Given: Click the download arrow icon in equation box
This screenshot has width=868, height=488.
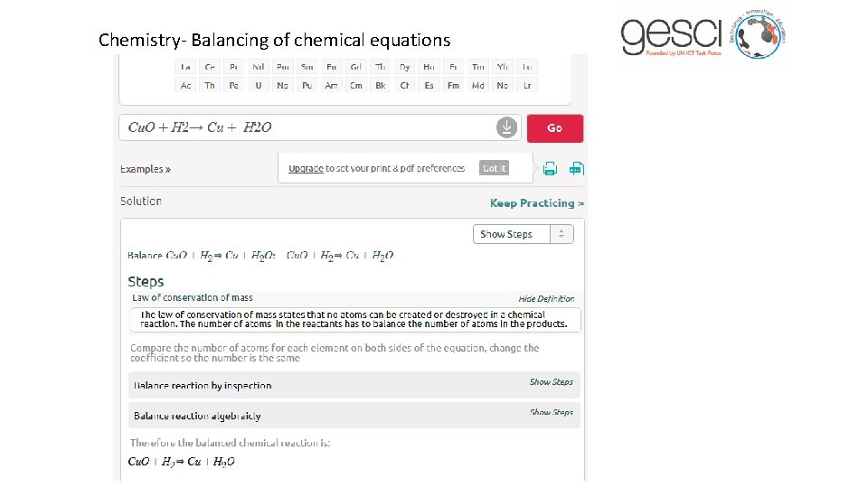Looking at the screenshot, I should tap(506, 127).
